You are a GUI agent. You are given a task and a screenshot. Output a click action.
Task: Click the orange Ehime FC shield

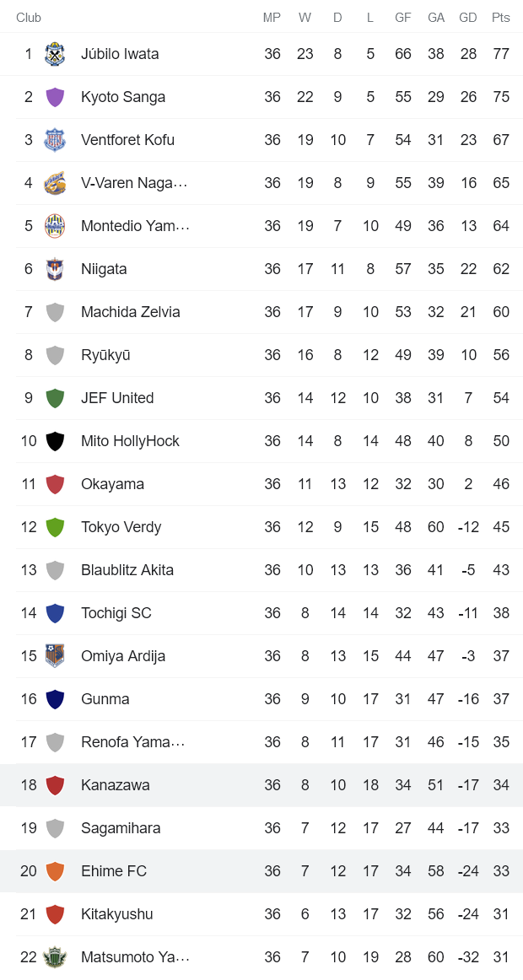click(x=55, y=871)
